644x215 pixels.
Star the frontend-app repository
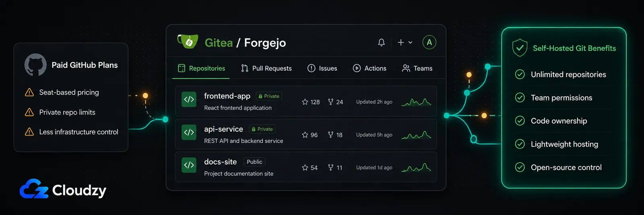tap(305, 102)
